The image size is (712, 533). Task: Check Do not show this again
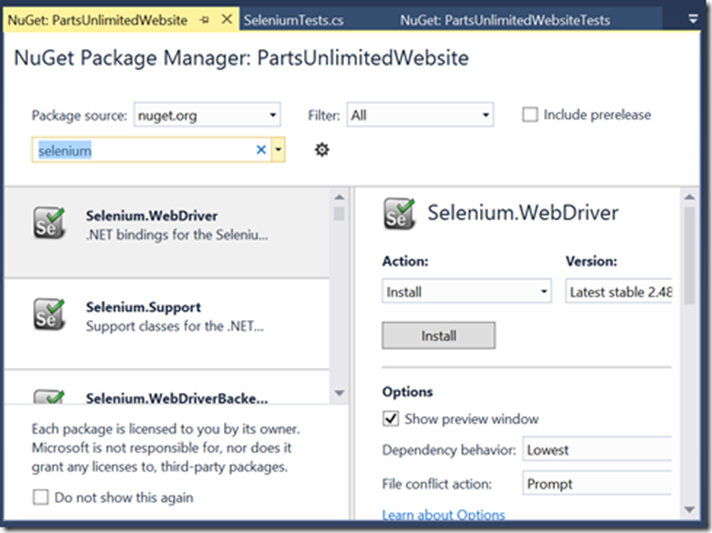pos(40,497)
